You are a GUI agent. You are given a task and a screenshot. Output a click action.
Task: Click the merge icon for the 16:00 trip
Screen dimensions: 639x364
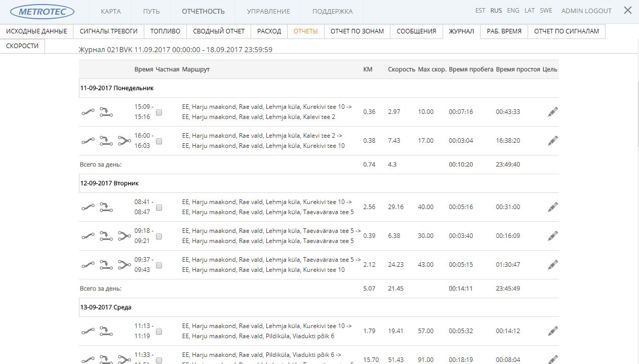pyautogui.click(x=124, y=141)
